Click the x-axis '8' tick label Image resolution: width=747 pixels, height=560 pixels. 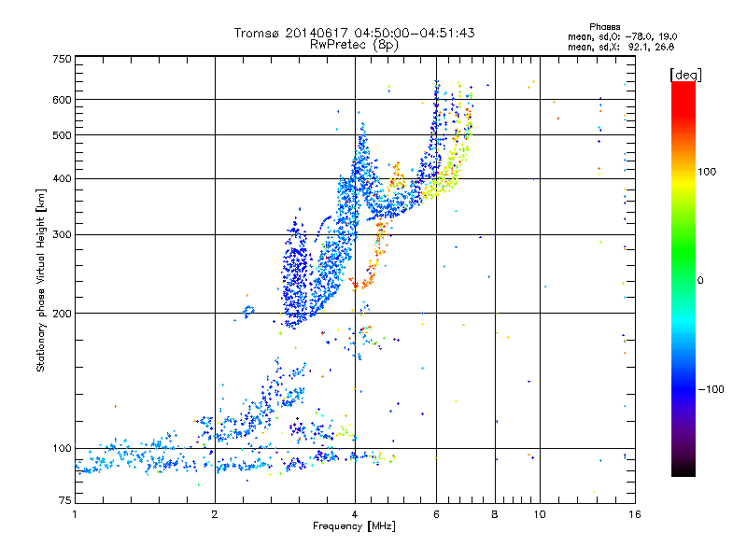[495, 514]
